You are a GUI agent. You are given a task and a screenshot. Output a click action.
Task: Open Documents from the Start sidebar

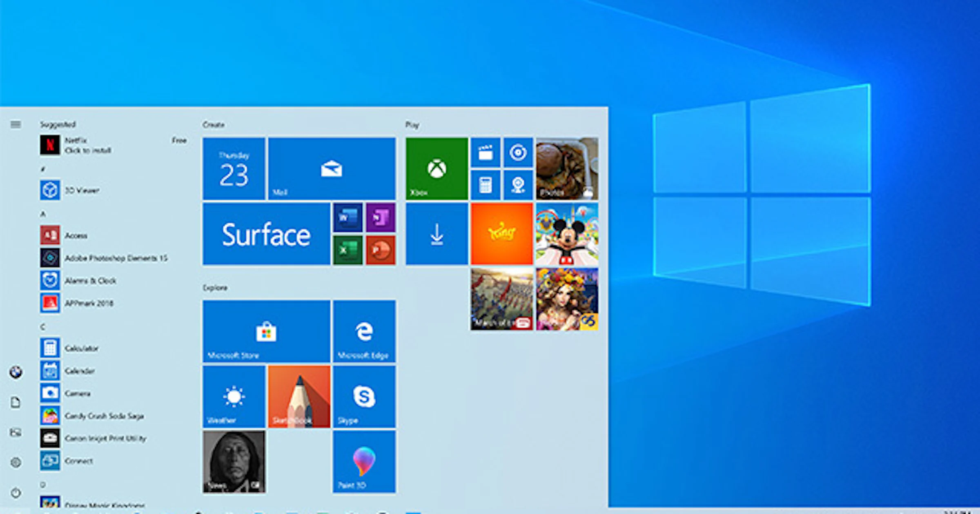[x=16, y=402]
